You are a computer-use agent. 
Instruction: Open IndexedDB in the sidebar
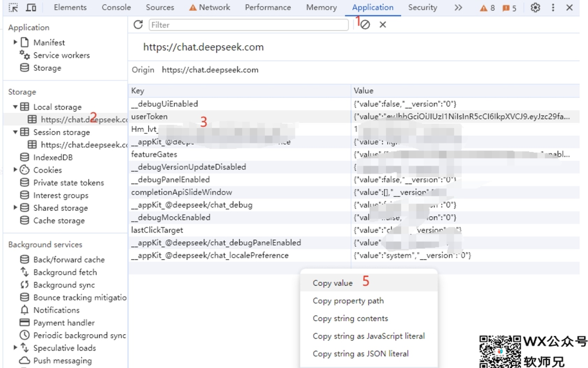pos(53,157)
